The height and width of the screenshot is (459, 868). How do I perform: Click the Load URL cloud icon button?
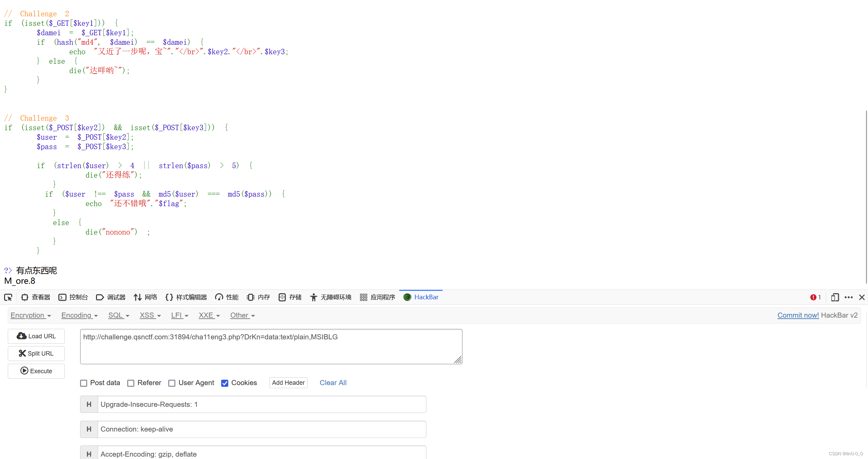(x=36, y=336)
